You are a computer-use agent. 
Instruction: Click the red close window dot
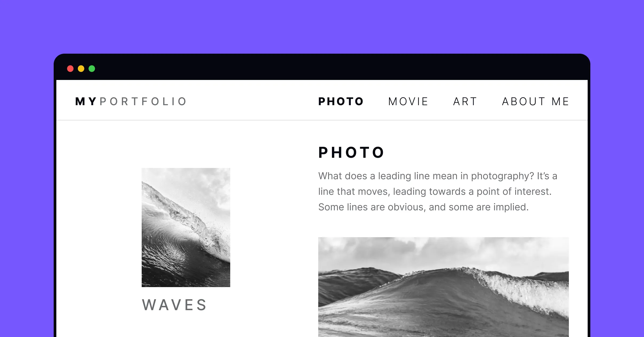pyautogui.click(x=70, y=69)
